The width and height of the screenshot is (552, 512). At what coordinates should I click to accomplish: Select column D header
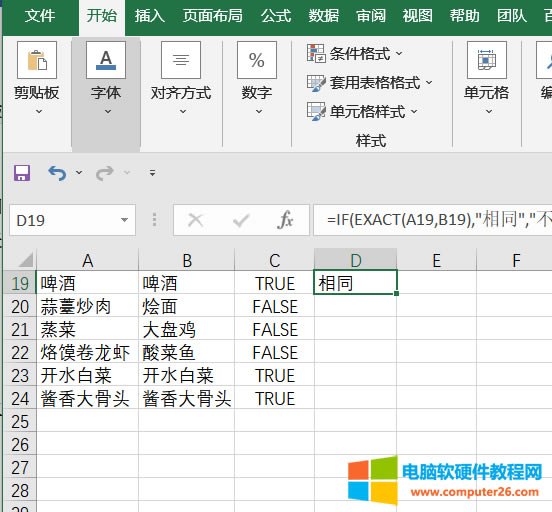(x=356, y=260)
